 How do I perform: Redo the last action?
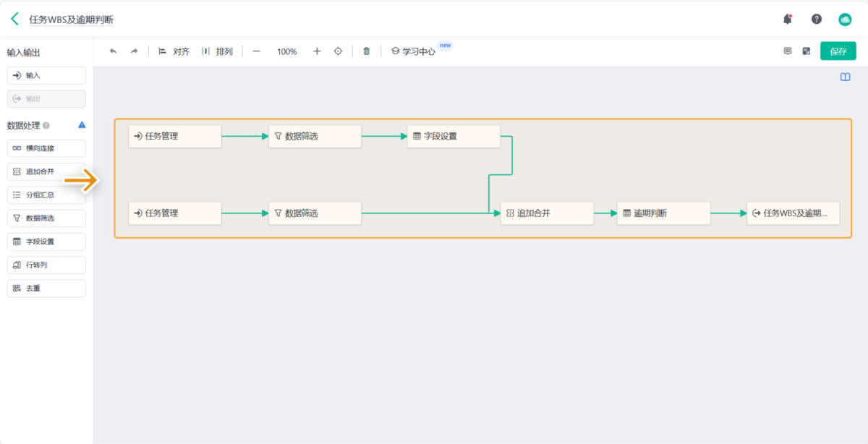coord(134,51)
